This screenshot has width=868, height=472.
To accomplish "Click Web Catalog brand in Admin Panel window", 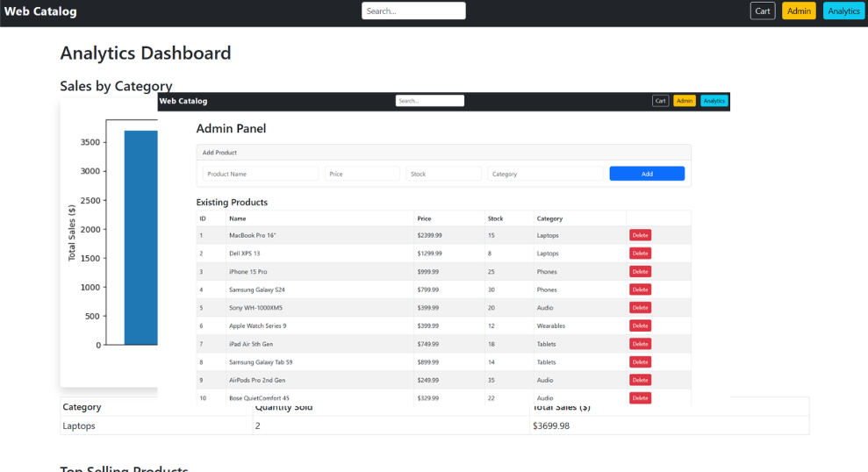I will (183, 101).
